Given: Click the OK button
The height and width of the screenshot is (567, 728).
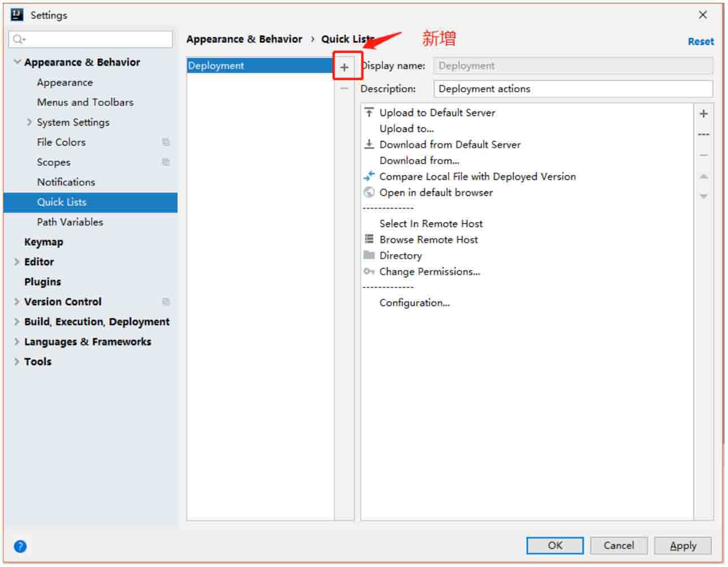Looking at the screenshot, I should tap(555, 545).
